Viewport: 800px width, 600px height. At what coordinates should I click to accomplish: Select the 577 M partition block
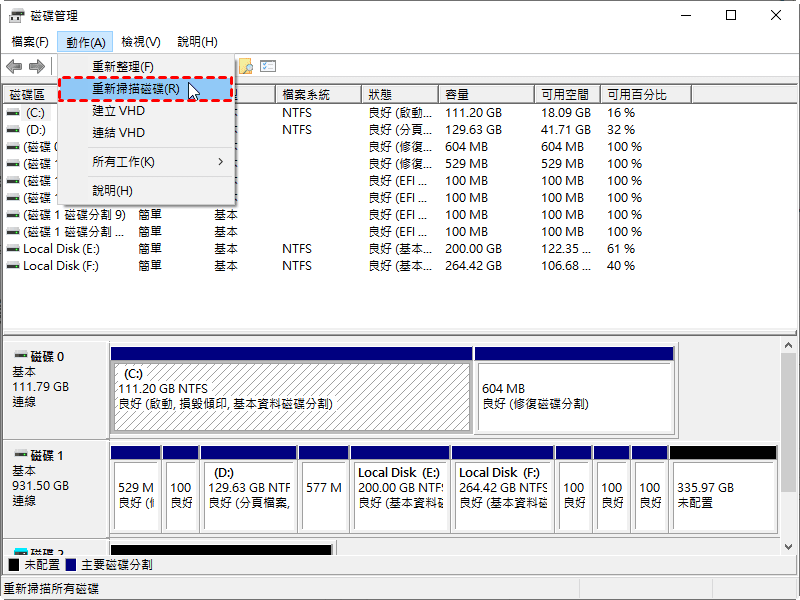[323, 489]
